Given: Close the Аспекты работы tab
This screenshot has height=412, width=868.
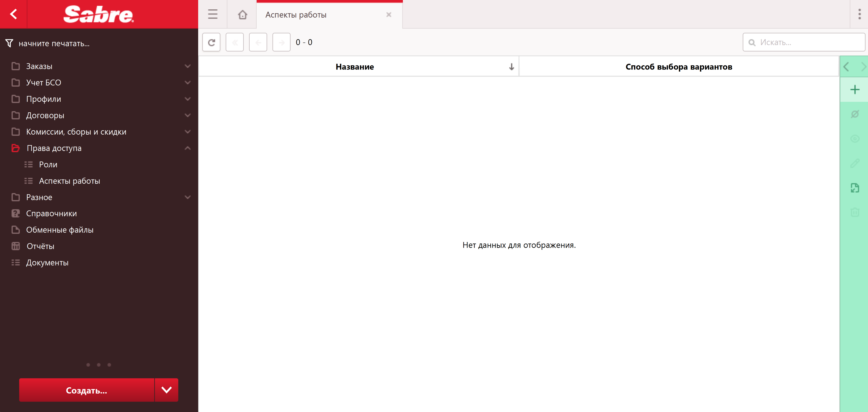Looking at the screenshot, I should click(x=389, y=15).
